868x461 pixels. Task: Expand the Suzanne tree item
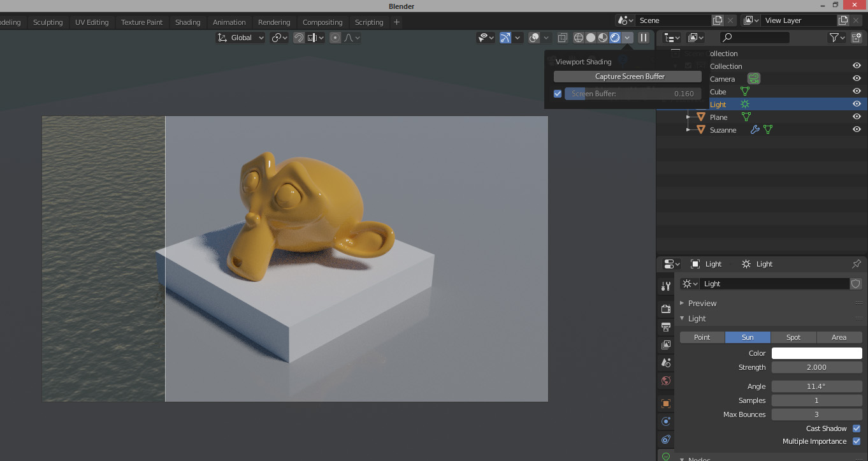[x=688, y=130]
